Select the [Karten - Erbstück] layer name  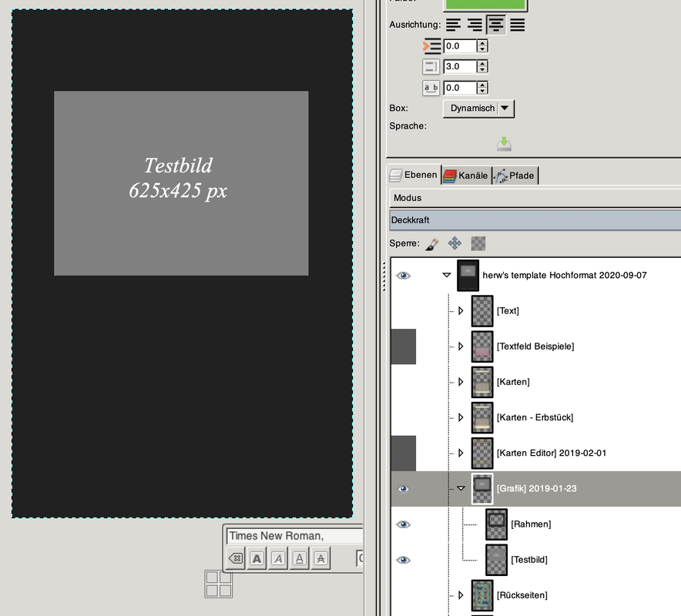(x=535, y=417)
